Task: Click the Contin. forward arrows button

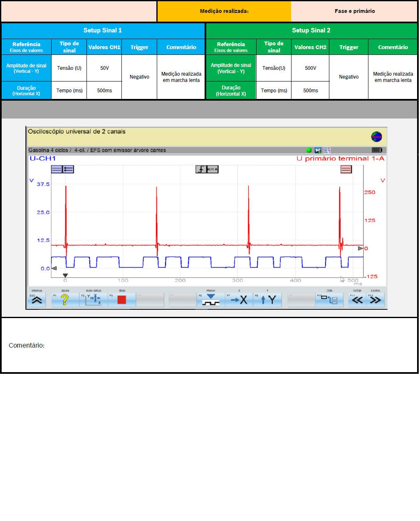Action: (375, 300)
